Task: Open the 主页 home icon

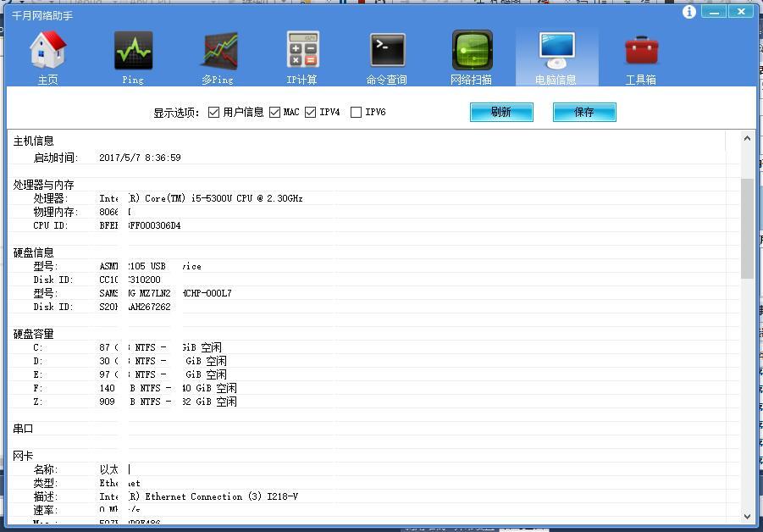Action: click(48, 53)
